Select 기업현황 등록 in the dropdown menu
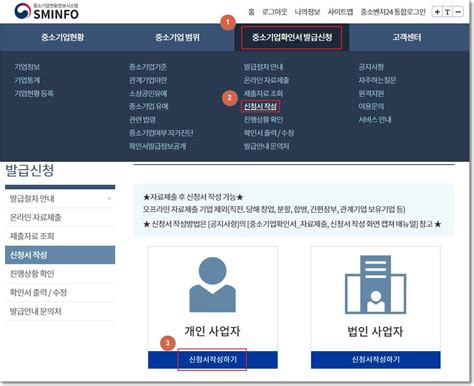The width and height of the screenshot is (474, 386). click(x=34, y=93)
